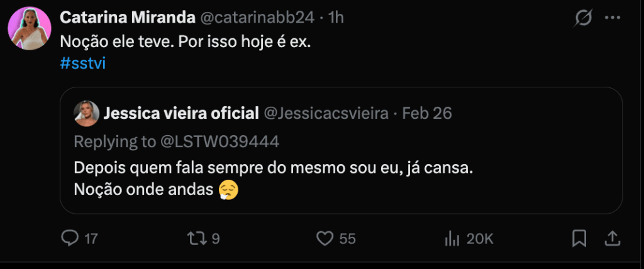The width and height of the screenshot is (644, 269).
Task: Click the share upload arrow icon
Action: (x=612, y=238)
